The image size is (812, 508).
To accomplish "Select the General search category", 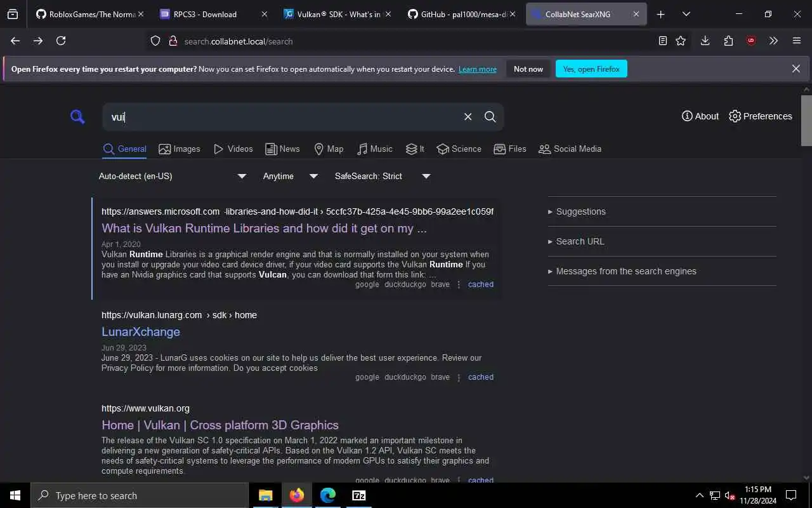I will (125, 149).
